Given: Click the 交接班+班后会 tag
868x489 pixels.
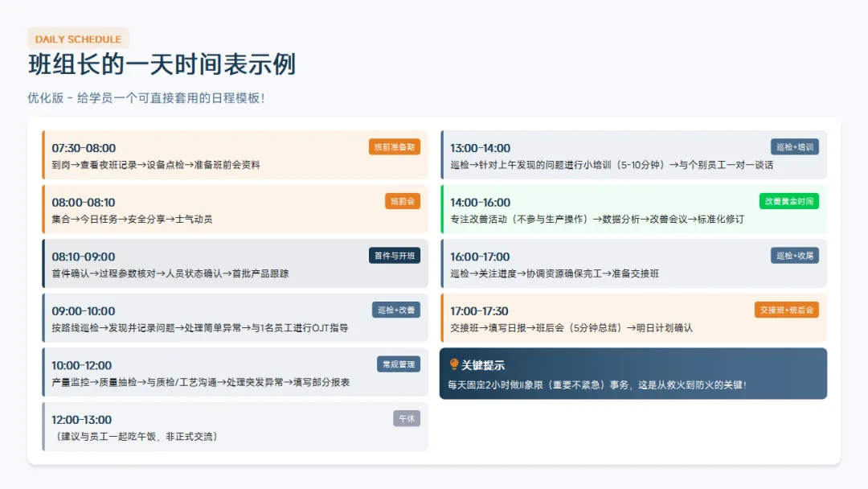Looking at the screenshot, I should [x=787, y=310].
